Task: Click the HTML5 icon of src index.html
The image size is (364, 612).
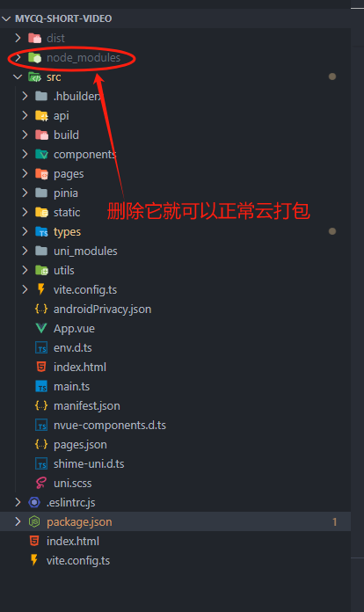Action: (x=41, y=367)
